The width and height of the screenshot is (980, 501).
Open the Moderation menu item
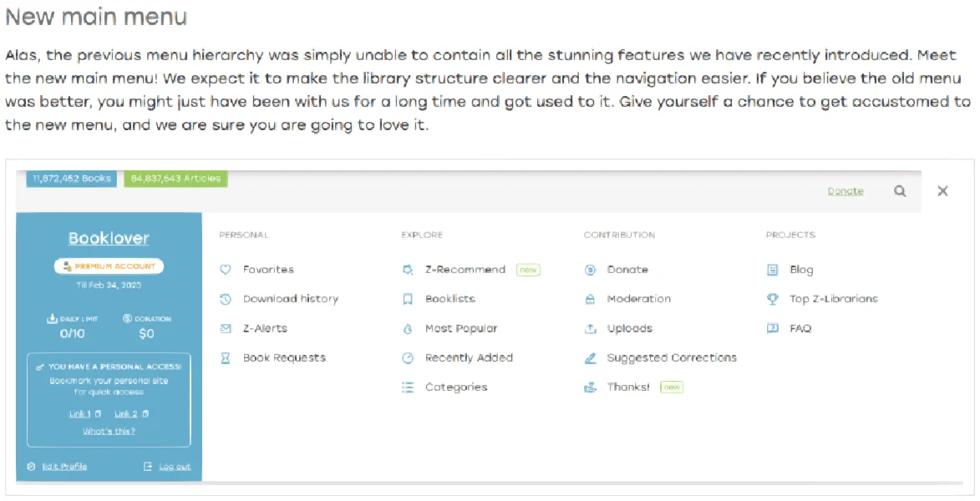[639, 299]
